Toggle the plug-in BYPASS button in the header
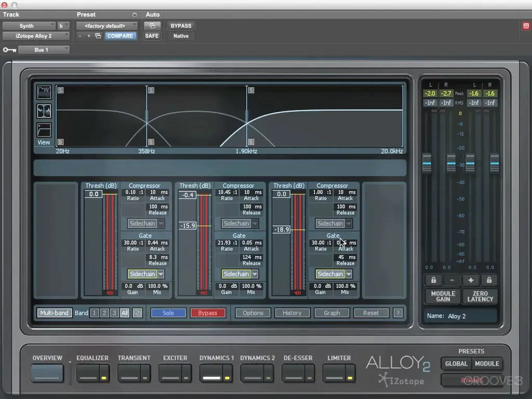The width and height of the screenshot is (532, 399). point(181,26)
